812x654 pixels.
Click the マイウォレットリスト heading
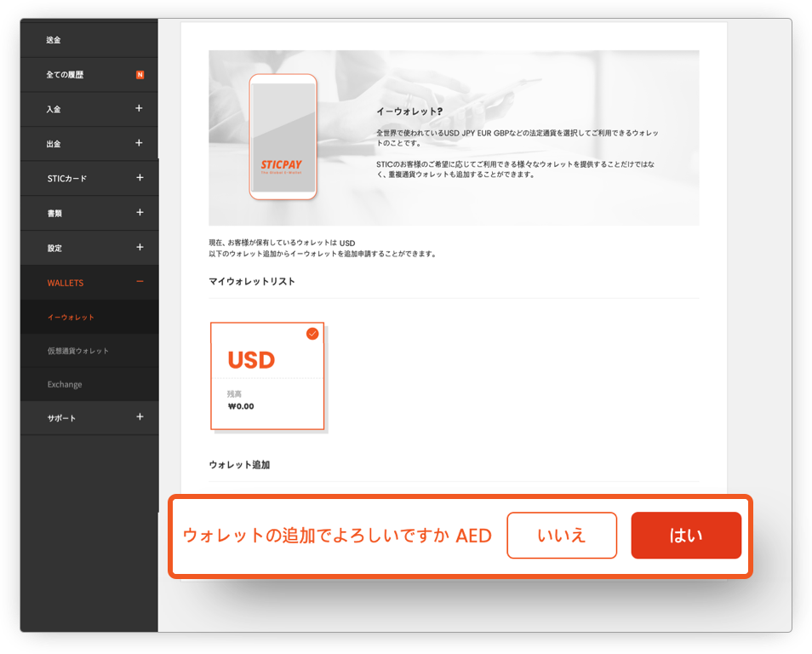point(252,281)
